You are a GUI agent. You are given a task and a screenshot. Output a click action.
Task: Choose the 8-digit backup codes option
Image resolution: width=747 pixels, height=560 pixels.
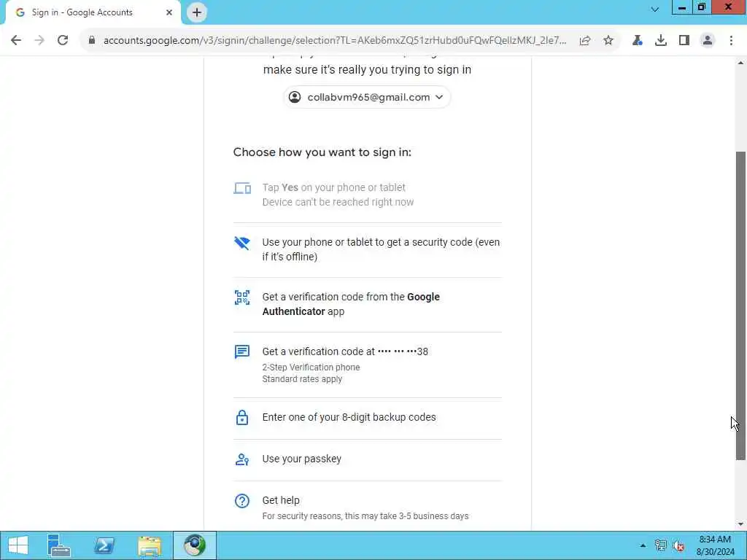coord(368,418)
